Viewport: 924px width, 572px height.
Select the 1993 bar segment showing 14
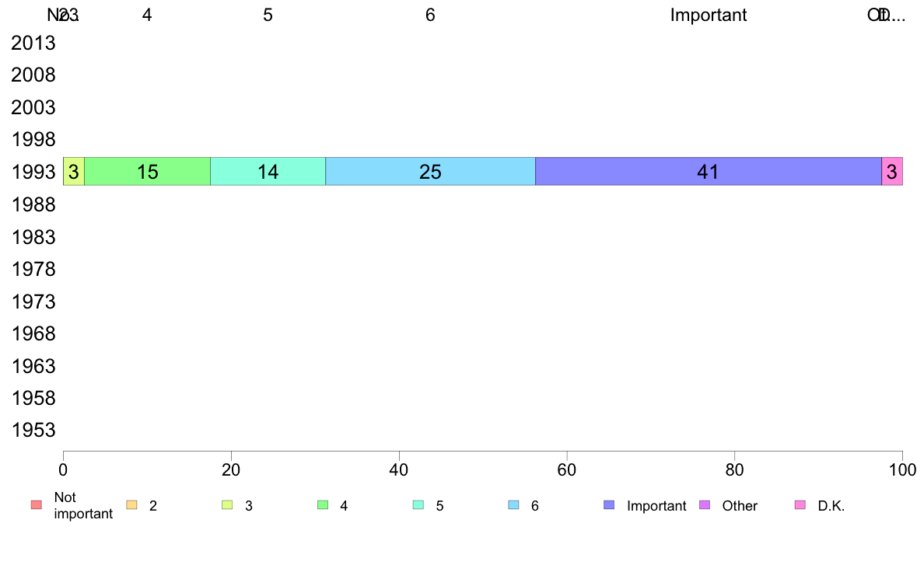pyautogui.click(x=268, y=172)
